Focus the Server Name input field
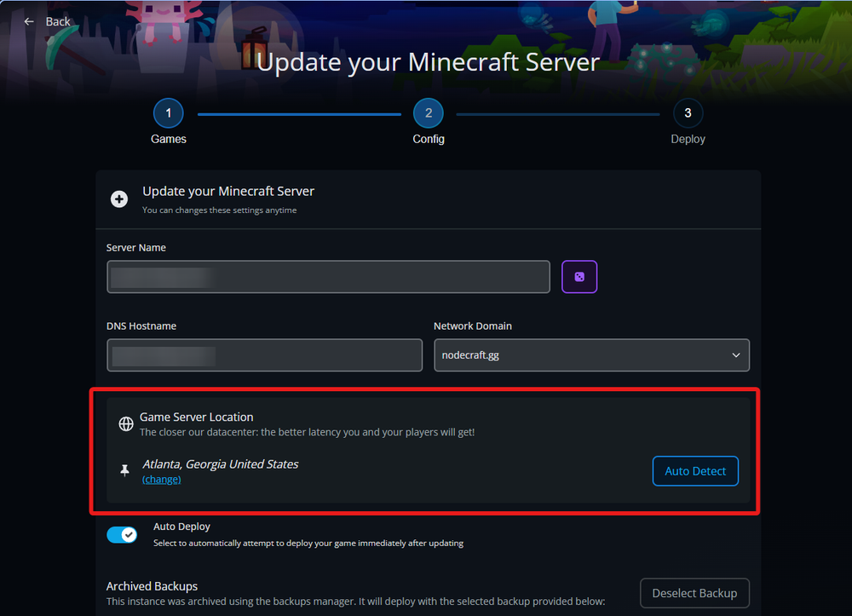 click(328, 277)
